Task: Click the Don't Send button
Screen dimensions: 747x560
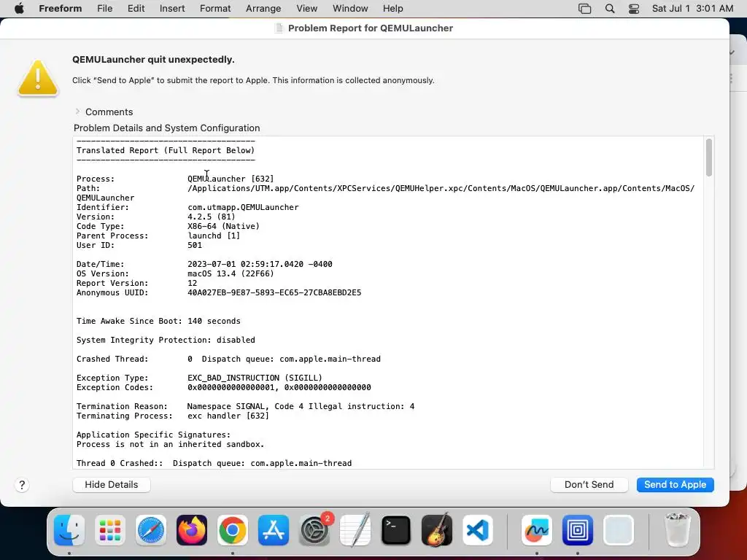Action: click(x=589, y=485)
